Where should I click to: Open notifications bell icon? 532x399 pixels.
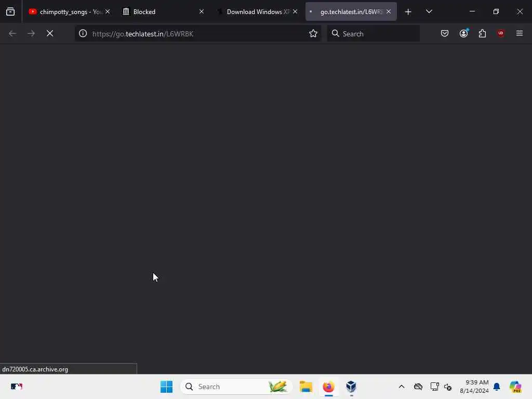pyautogui.click(x=497, y=387)
